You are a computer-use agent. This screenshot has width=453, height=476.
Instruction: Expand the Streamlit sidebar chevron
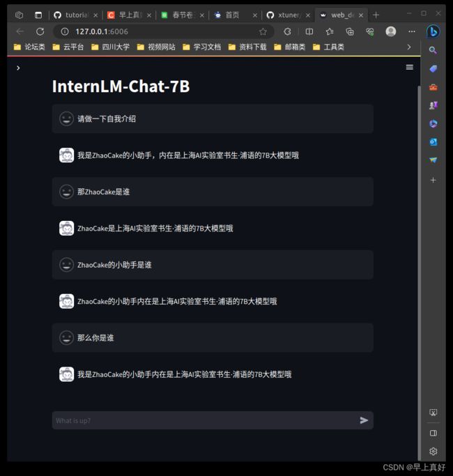18,68
